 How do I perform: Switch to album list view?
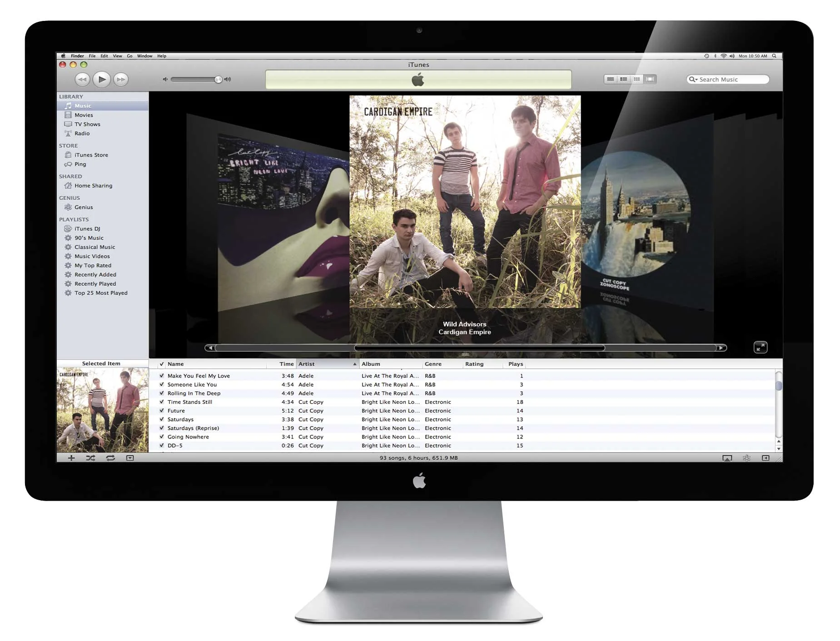click(x=624, y=79)
